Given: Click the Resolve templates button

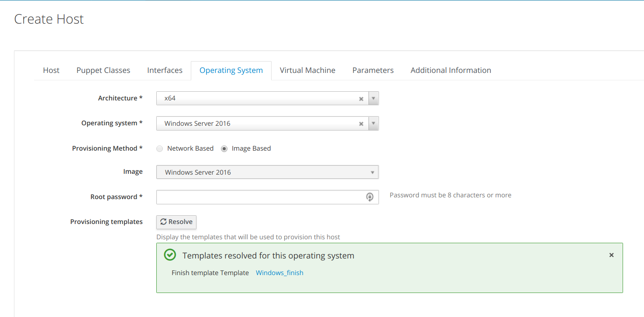Looking at the screenshot, I should (x=176, y=222).
